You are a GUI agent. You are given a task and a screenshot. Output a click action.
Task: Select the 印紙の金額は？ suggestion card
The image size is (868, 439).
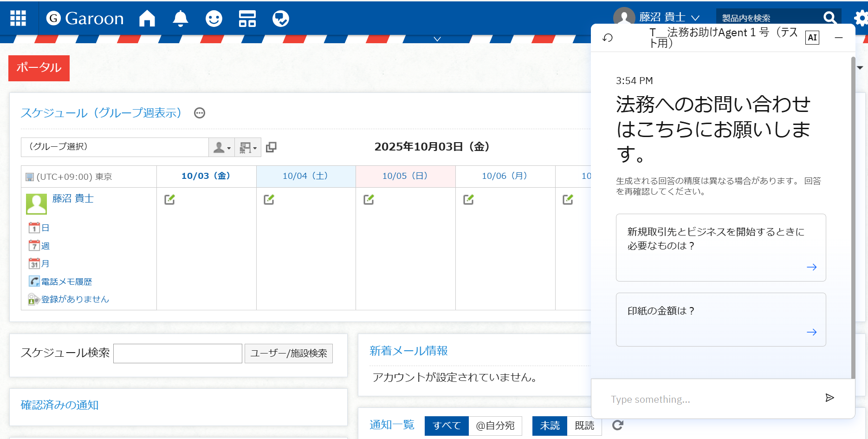[x=721, y=320]
